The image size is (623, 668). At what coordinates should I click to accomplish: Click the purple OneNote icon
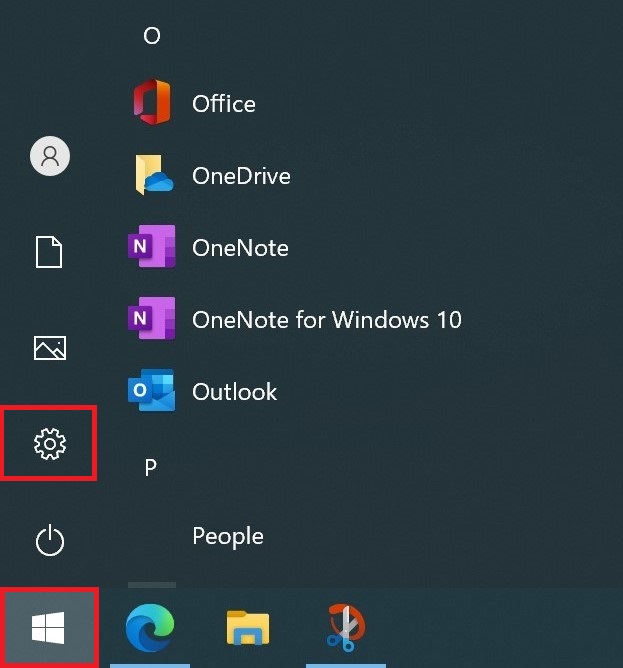(x=152, y=246)
